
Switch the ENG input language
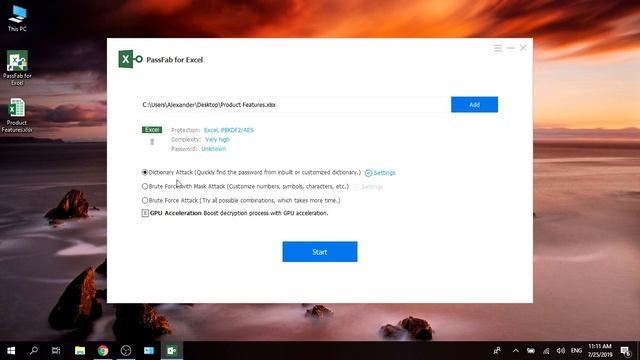(576, 351)
